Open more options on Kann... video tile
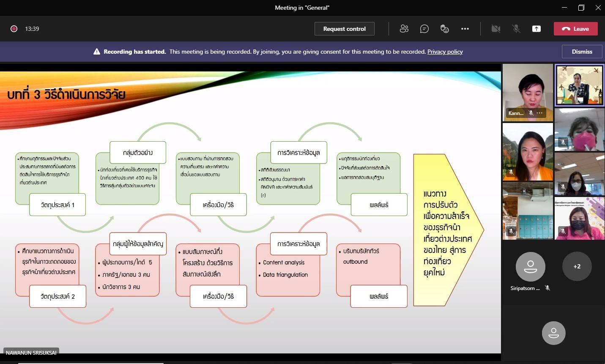Image resolution: width=605 pixels, height=364 pixels. 539,113
